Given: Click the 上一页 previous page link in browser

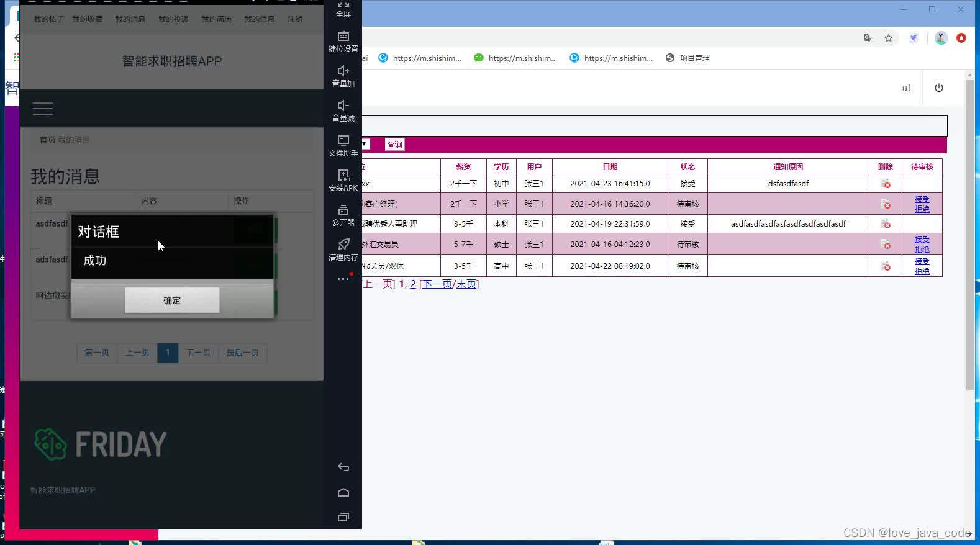Looking at the screenshot, I should [x=378, y=284].
